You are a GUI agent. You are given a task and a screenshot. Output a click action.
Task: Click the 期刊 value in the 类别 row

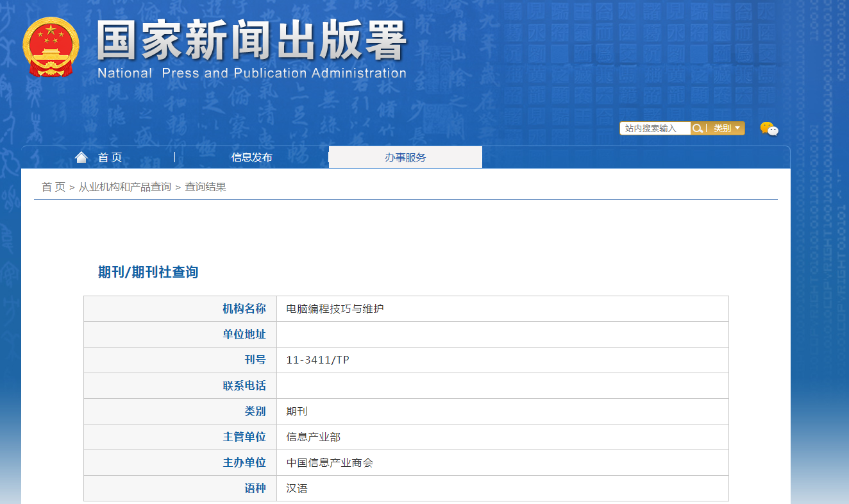[297, 411]
